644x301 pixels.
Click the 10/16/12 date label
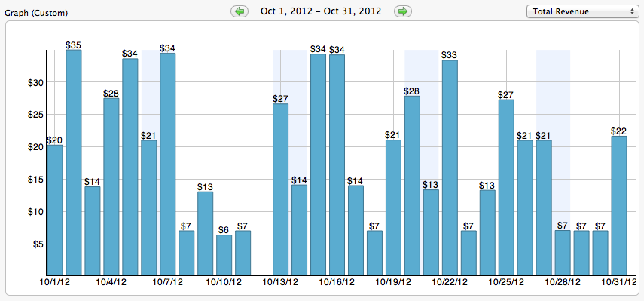click(337, 282)
